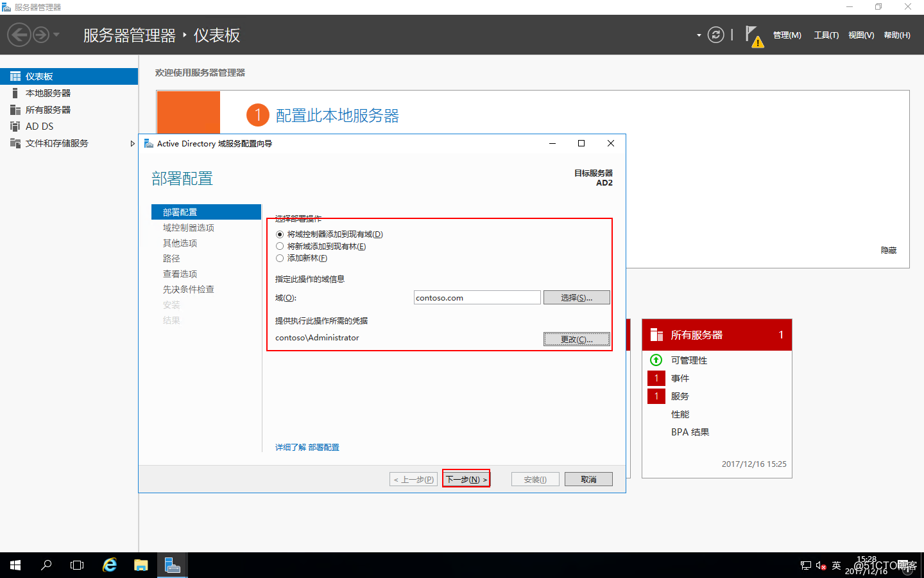The width and height of the screenshot is (924, 578).
Task: Maximize the Active Directory wizard window
Action: [581, 143]
